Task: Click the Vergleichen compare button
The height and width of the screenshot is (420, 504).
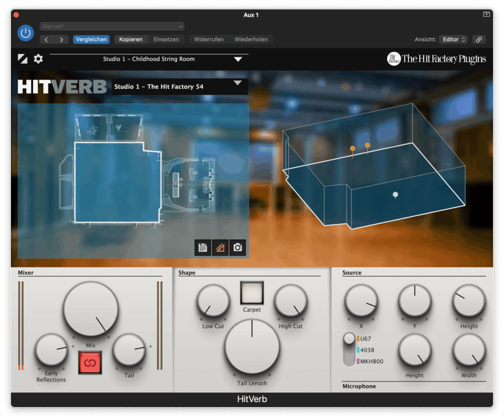Action: [x=91, y=39]
